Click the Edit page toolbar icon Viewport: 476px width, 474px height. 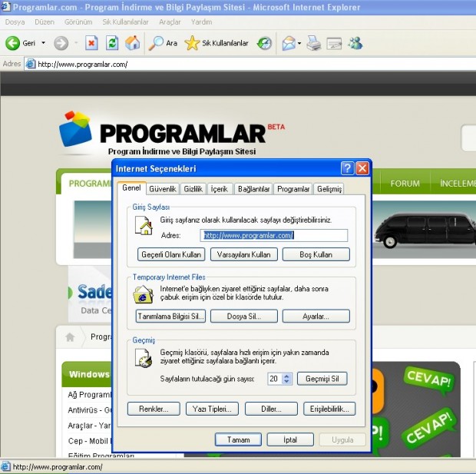click(x=334, y=43)
